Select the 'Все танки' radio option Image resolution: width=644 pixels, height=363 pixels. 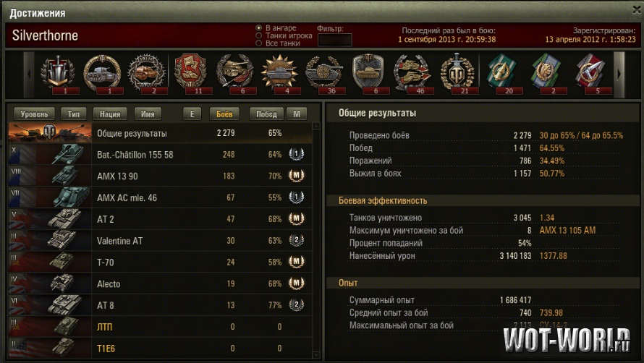259,43
